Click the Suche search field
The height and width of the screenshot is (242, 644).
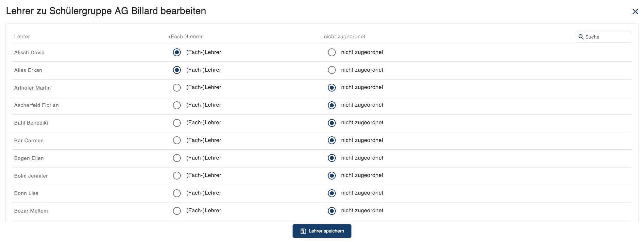click(x=604, y=37)
